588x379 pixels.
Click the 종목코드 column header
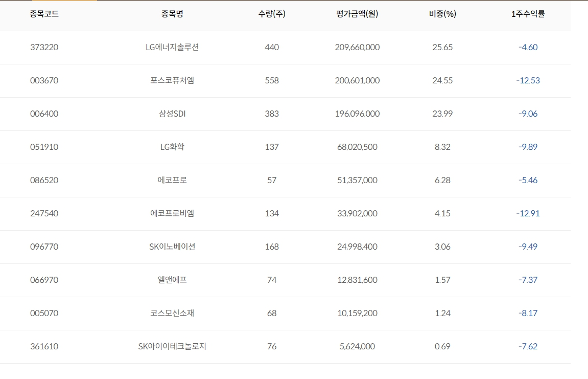(x=44, y=14)
